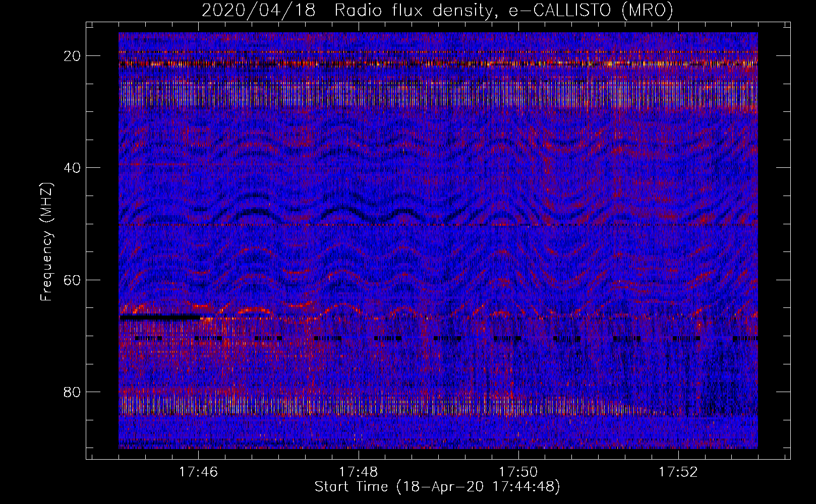Click the 80 MHz frequency tick label
Viewport: 816px width, 504px height.
coord(73,392)
